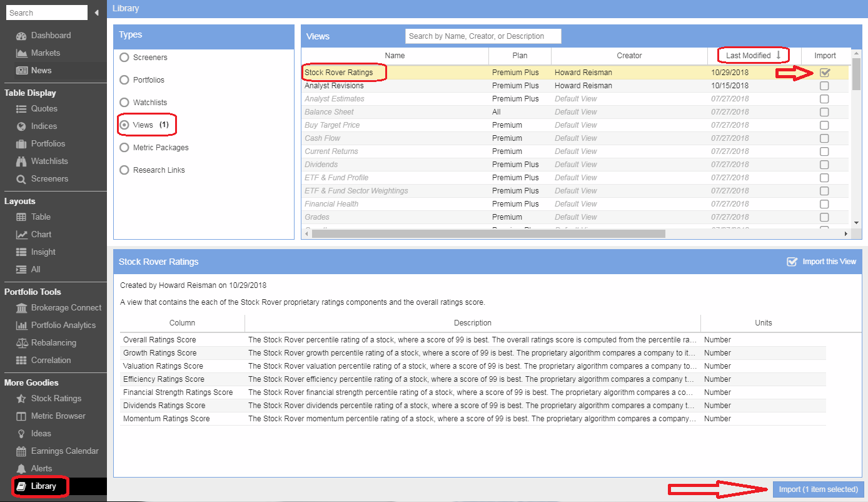Click the Import (1 item selected) button

pyautogui.click(x=817, y=489)
